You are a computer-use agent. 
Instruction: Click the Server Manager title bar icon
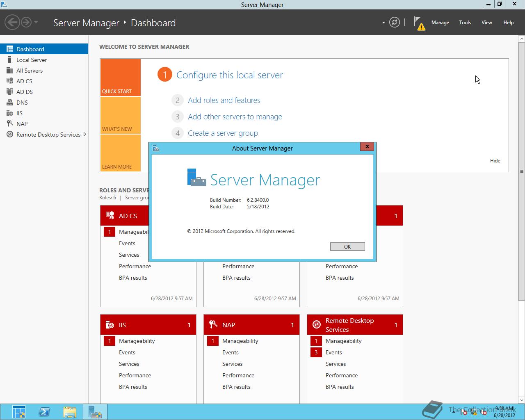[x=4, y=5]
